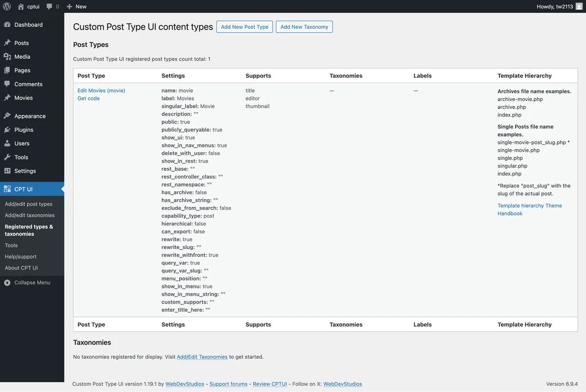Click the 'singular_label: Movie' setting line

[188, 106]
